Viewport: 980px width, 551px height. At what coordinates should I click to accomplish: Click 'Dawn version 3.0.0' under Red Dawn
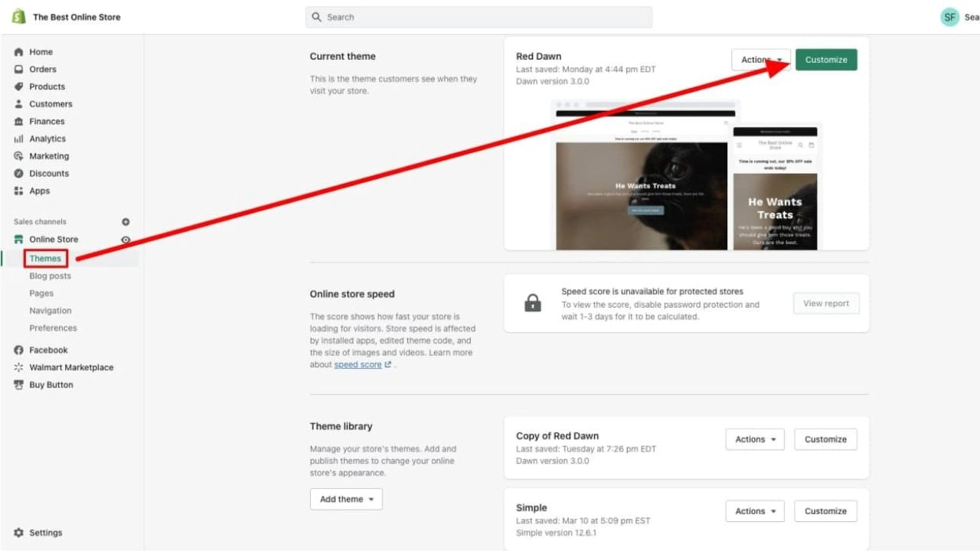553,81
